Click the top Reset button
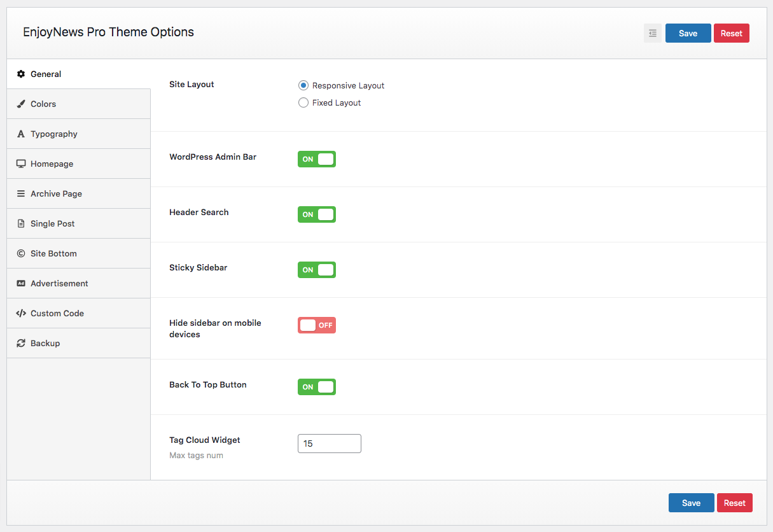 (x=732, y=33)
